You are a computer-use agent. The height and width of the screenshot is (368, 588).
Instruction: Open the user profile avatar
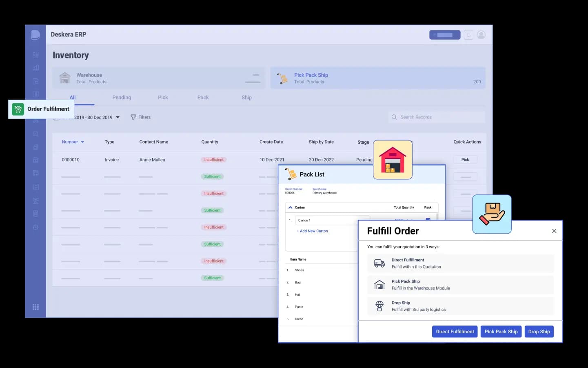tap(481, 35)
